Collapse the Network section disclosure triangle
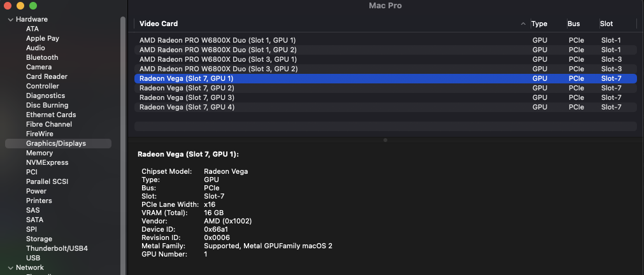This screenshot has width=644, height=275. 10,268
